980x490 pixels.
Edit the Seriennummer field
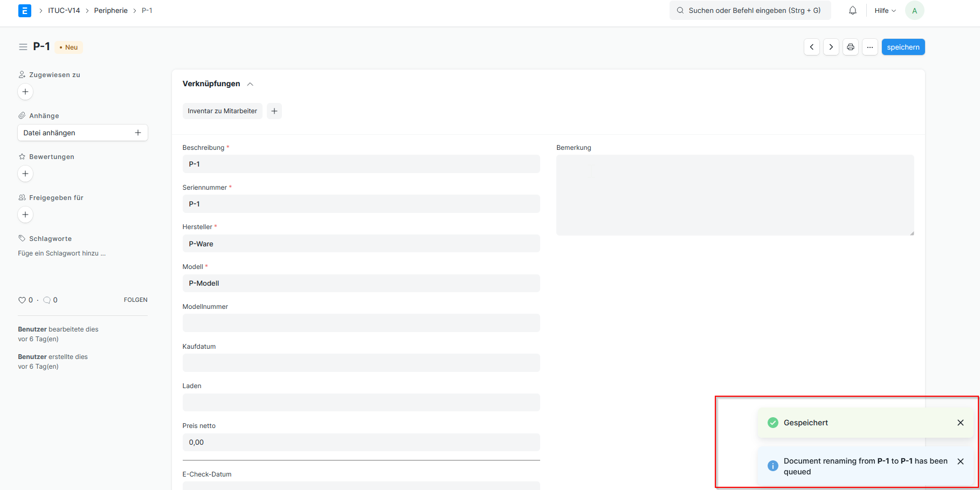[361, 204]
